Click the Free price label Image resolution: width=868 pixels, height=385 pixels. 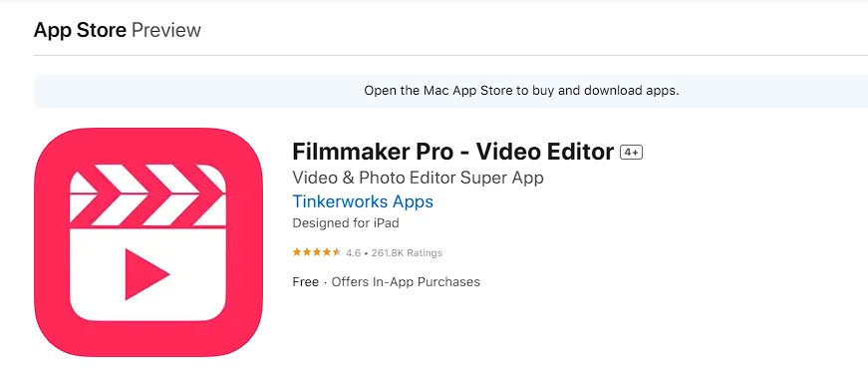pyautogui.click(x=306, y=282)
